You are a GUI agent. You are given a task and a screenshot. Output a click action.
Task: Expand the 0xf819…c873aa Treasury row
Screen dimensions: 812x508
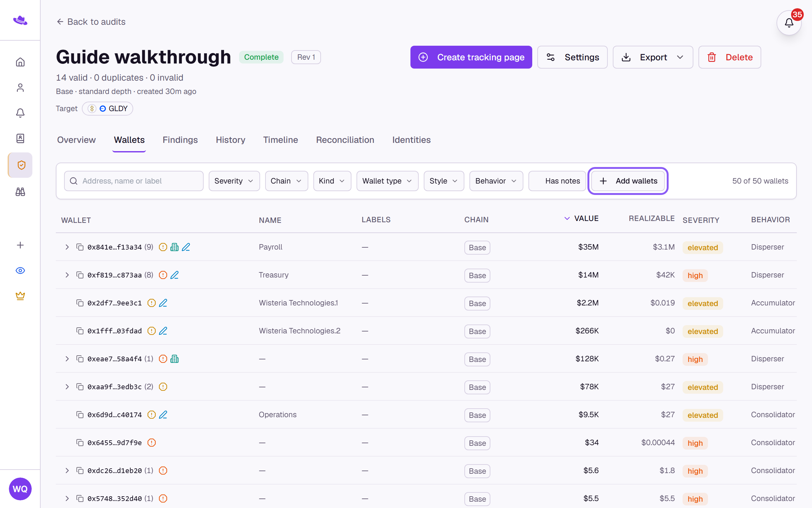(x=67, y=275)
